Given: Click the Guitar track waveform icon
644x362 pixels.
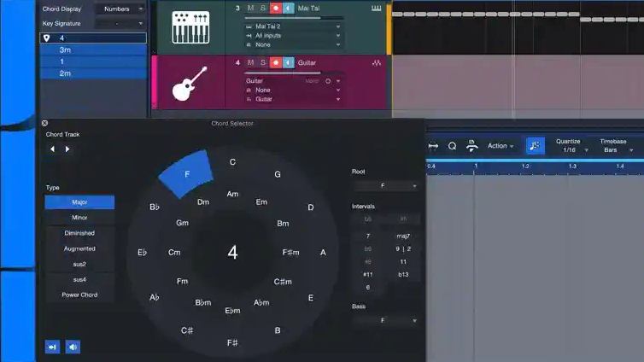Looking at the screenshot, I should [376, 63].
